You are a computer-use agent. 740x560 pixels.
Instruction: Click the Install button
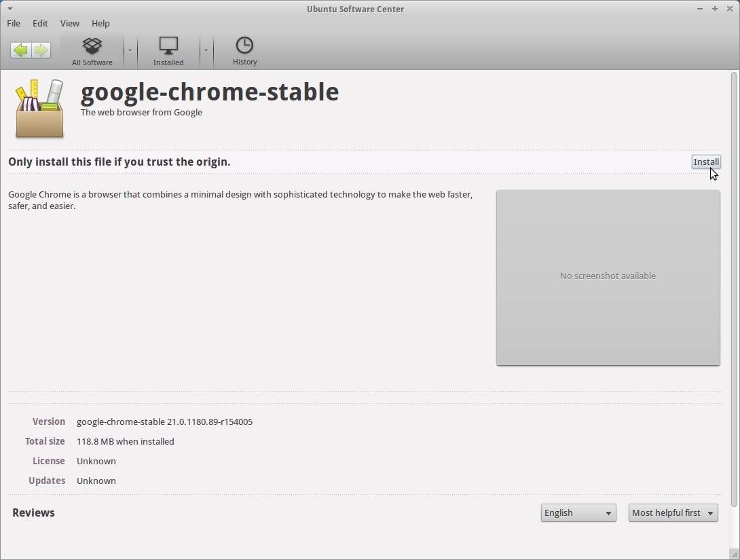coord(706,162)
